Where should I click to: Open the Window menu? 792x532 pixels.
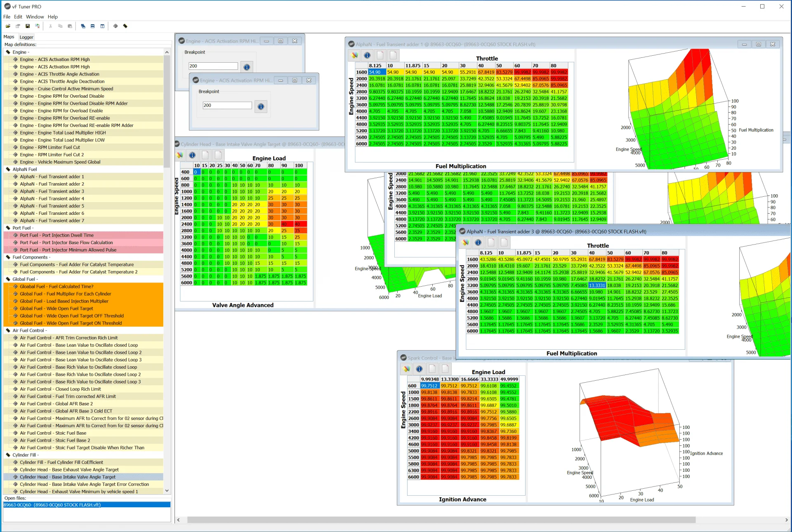pos(35,17)
